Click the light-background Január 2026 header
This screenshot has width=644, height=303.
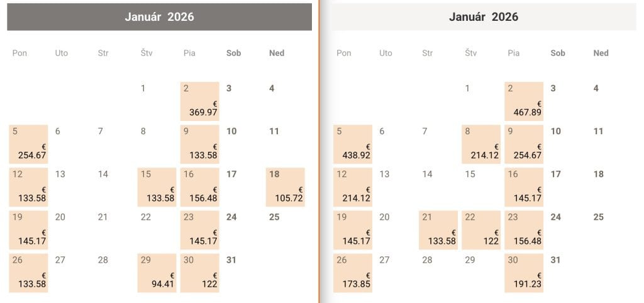(484, 17)
